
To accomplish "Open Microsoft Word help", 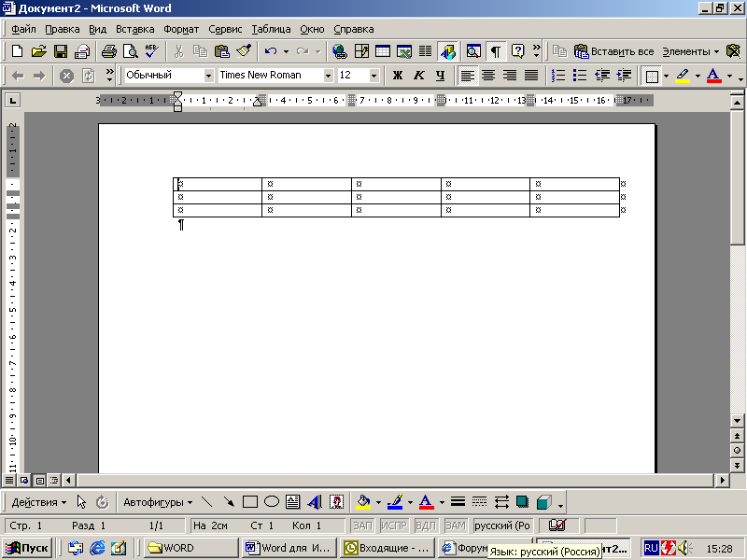I will pyautogui.click(x=517, y=51).
